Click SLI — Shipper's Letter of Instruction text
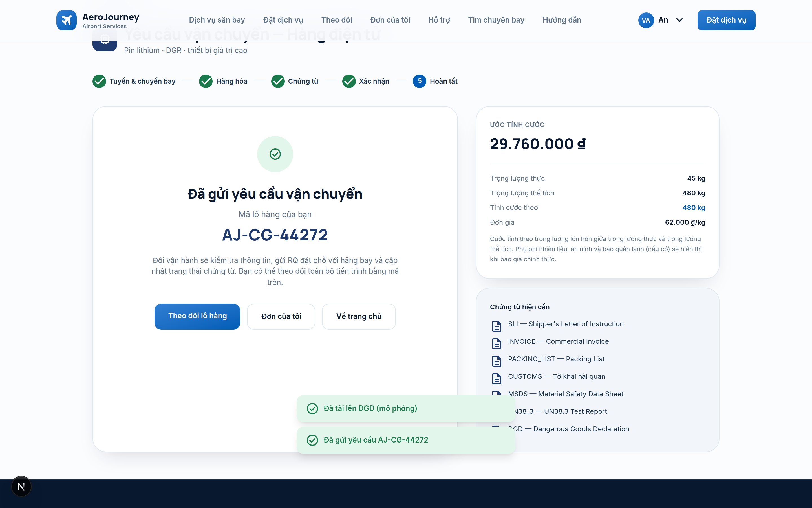This screenshot has width=812, height=508. tap(566, 324)
